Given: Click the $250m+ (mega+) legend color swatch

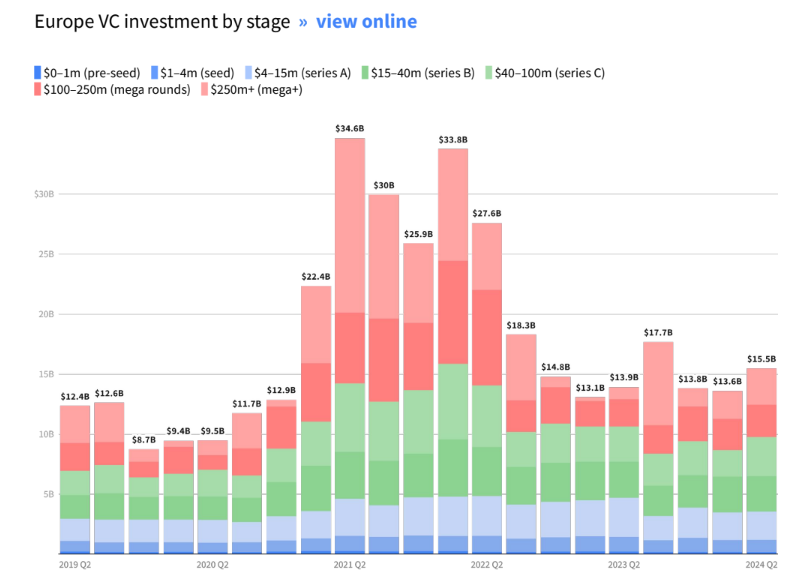Looking at the screenshot, I should coord(204,90).
